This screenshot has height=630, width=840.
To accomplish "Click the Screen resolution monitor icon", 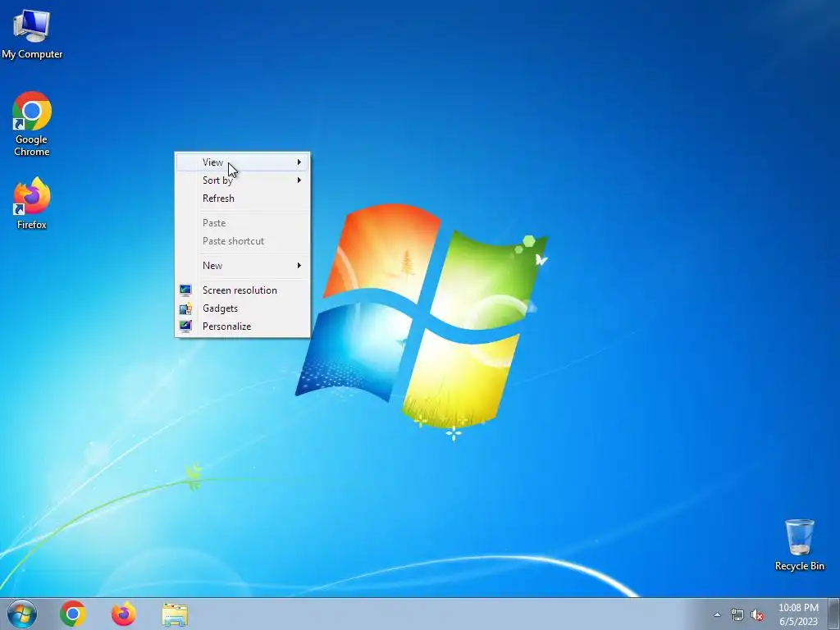I will click(185, 290).
